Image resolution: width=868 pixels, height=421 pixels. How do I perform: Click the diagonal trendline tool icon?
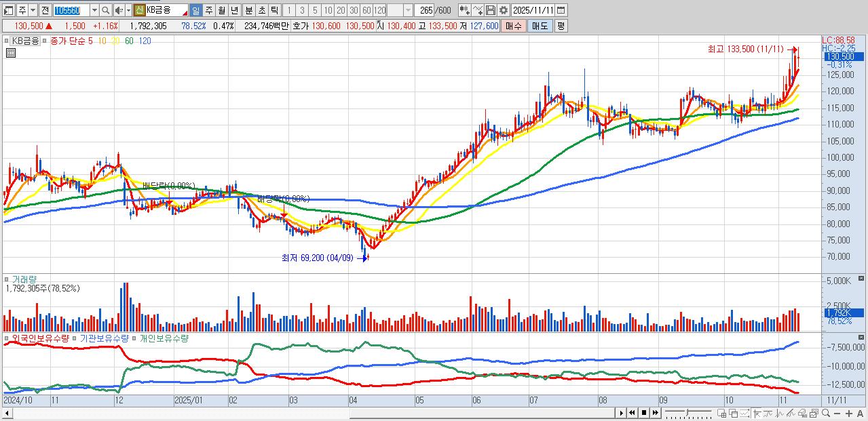(791, 413)
